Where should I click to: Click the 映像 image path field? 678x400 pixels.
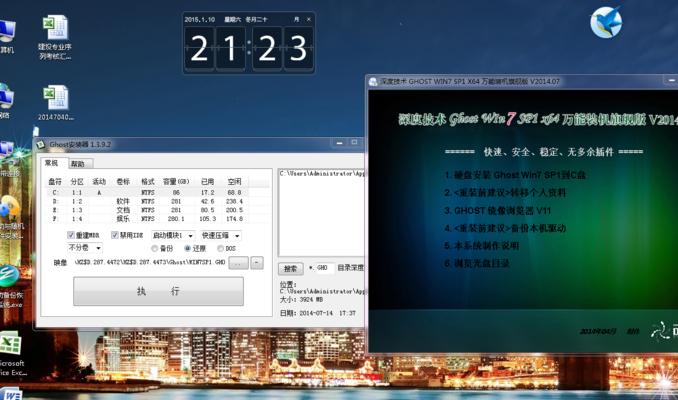(150, 262)
